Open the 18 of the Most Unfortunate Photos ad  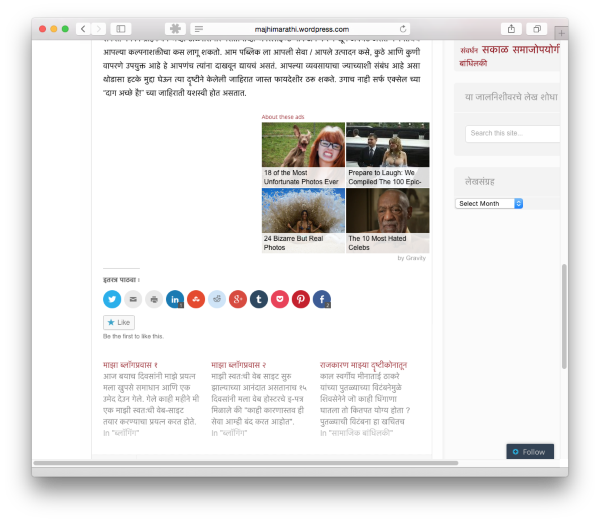coord(303,154)
